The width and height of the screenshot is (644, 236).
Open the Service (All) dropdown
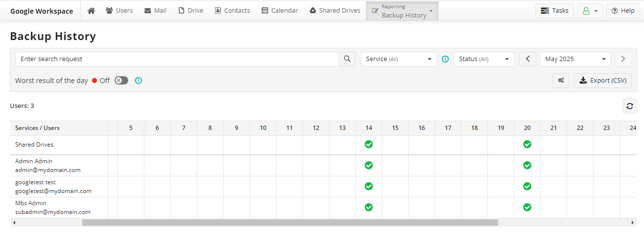click(399, 59)
